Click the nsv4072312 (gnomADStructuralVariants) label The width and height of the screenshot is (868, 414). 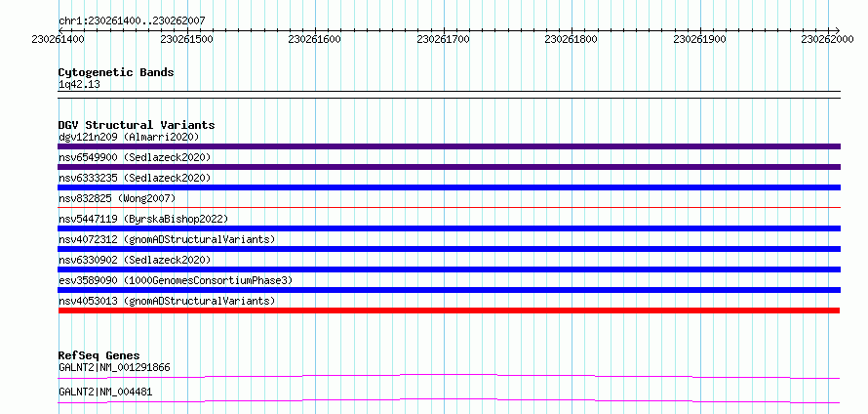click(x=167, y=239)
